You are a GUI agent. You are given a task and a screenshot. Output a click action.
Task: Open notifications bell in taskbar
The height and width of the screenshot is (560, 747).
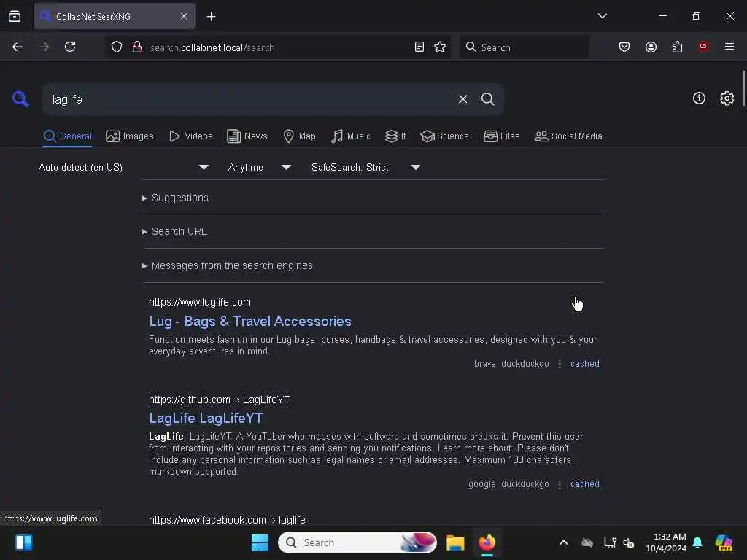pyautogui.click(x=697, y=542)
